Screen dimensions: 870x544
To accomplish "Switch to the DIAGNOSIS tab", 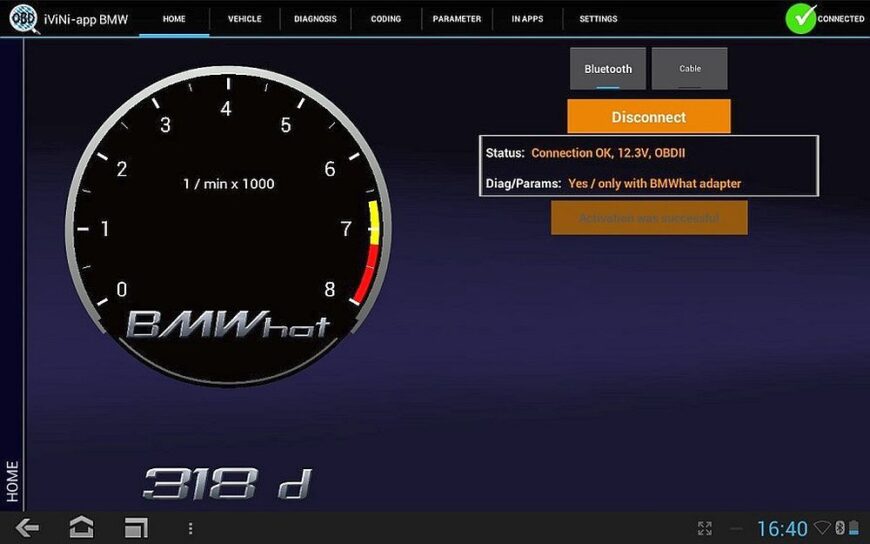I will (316, 19).
